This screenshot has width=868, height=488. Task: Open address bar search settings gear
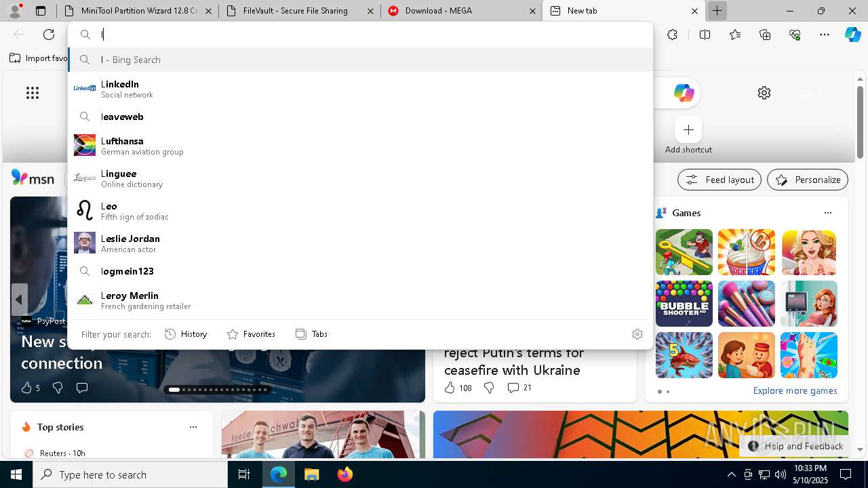point(637,334)
